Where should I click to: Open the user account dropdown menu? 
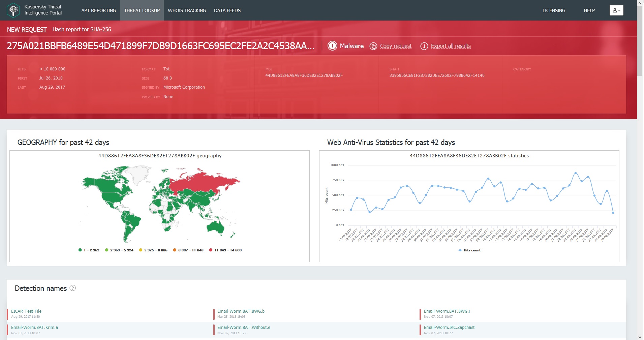616,10
